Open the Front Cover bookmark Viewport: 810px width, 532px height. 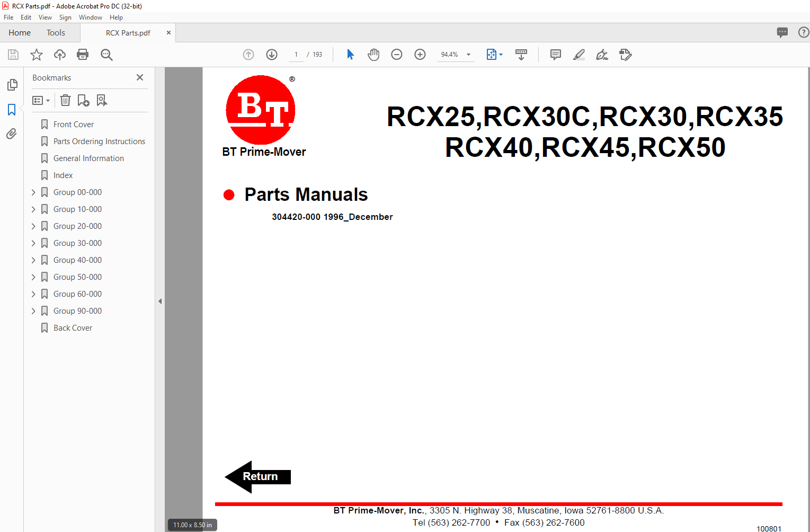pos(74,125)
